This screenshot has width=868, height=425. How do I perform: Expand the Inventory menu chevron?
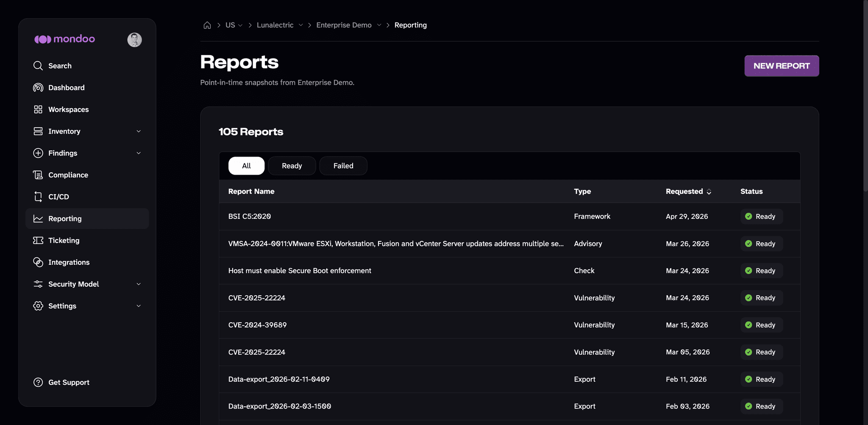(139, 131)
